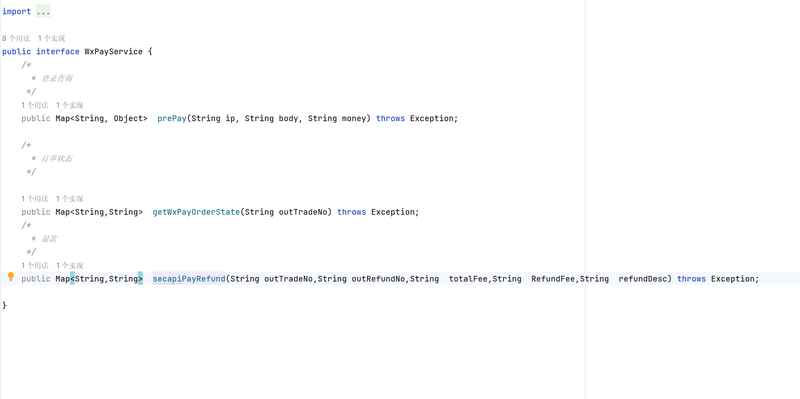800x399 pixels.
Task: Expand the folded import block
Action: tap(43, 12)
